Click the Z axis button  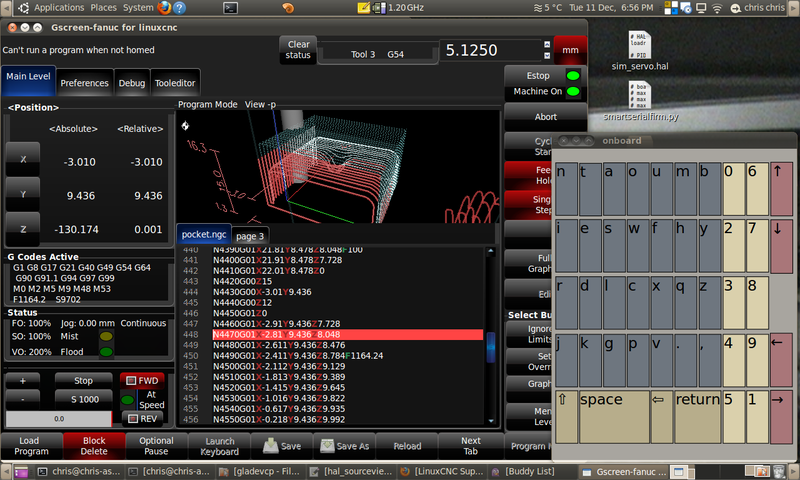click(x=23, y=230)
